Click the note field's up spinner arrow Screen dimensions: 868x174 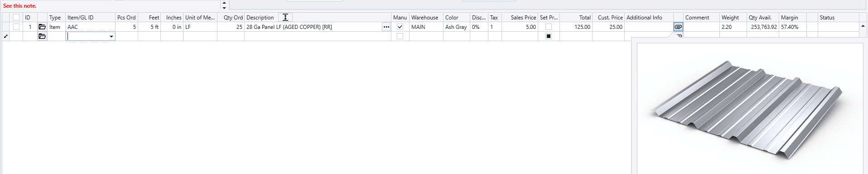click(x=224, y=3)
